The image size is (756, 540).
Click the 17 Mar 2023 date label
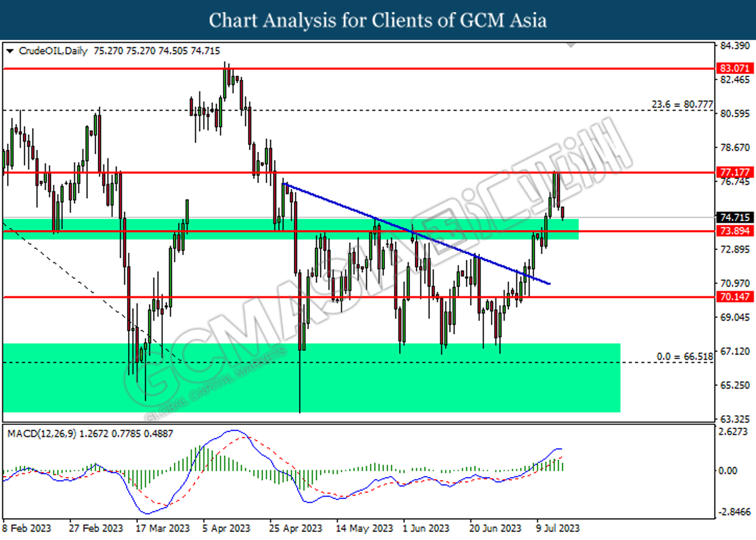click(x=163, y=528)
